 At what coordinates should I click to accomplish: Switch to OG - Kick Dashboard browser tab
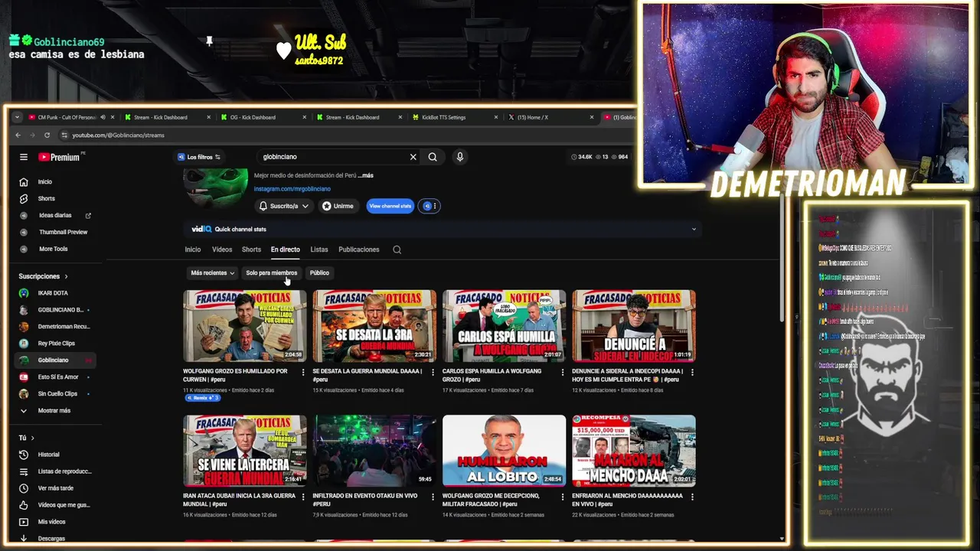click(263, 117)
